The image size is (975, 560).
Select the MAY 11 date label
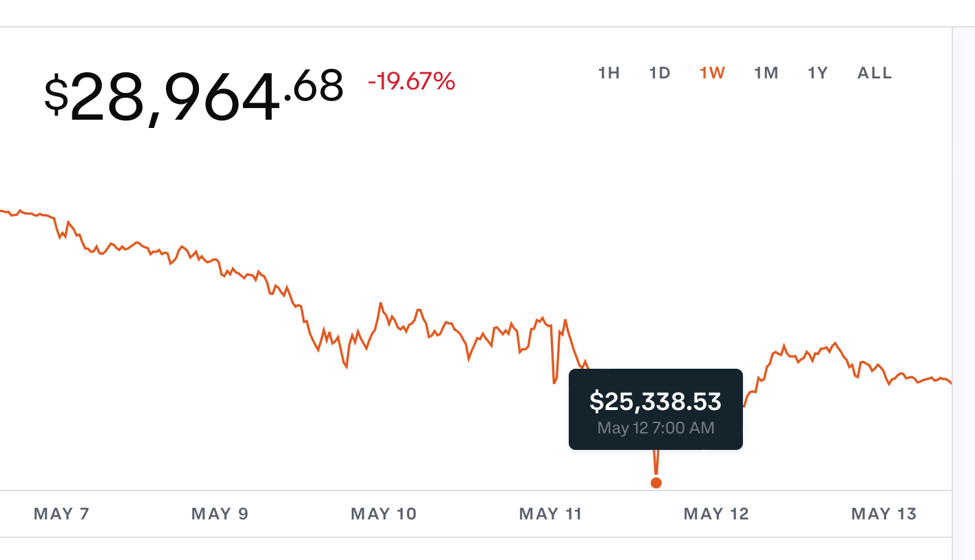tap(550, 514)
